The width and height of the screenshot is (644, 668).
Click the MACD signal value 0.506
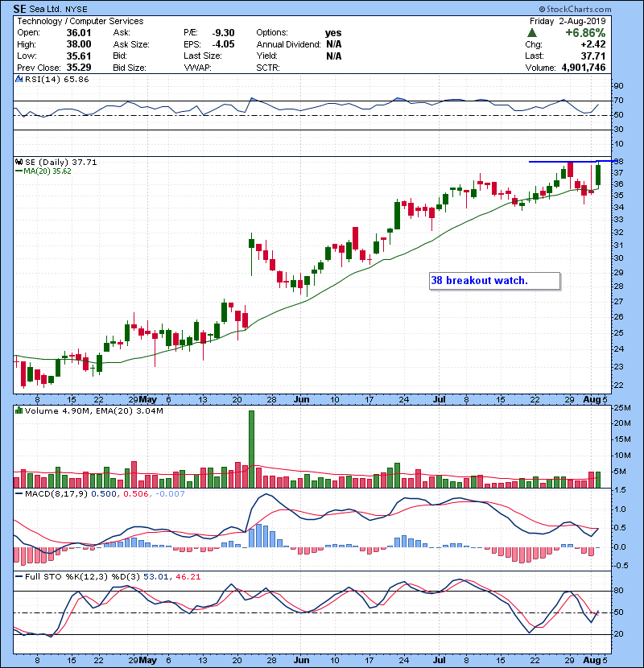point(136,494)
